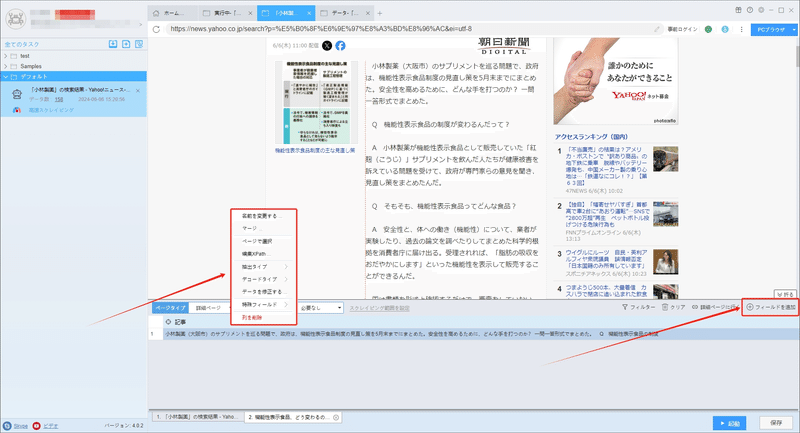Click the Yahoo ネット募金 handshake ad image
800x433 pixels.
(x=615, y=81)
